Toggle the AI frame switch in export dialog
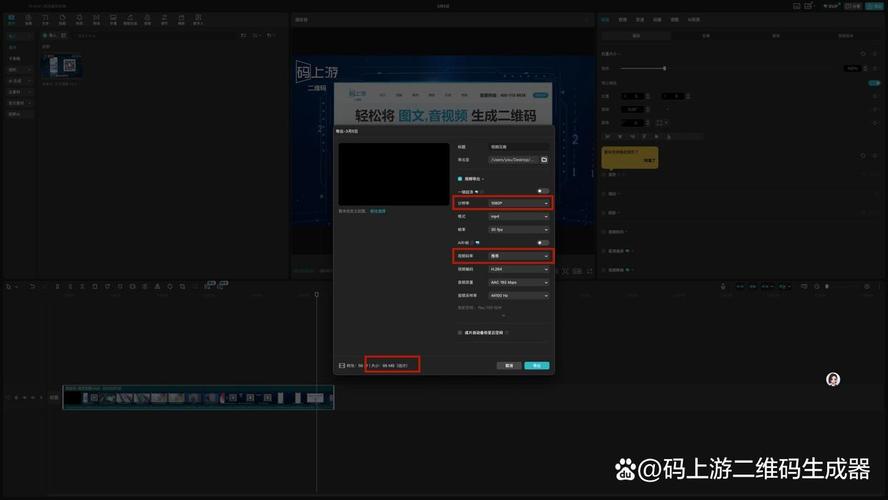Screen dimensions: 888x500 click(x=543, y=242)
